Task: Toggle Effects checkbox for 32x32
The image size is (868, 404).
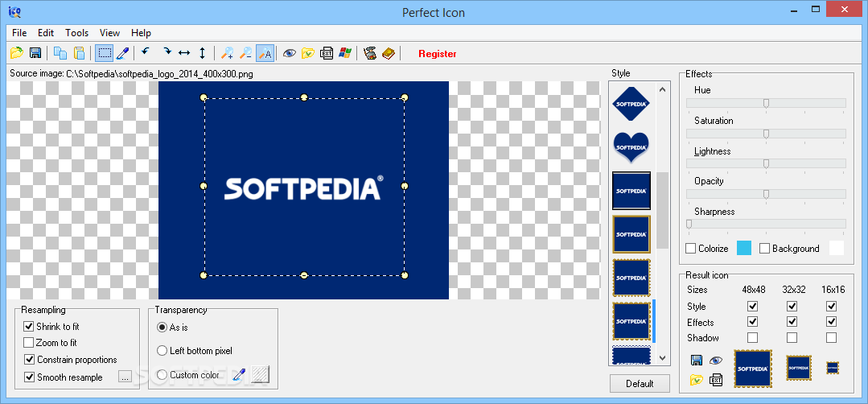Action: coord(792,322)
